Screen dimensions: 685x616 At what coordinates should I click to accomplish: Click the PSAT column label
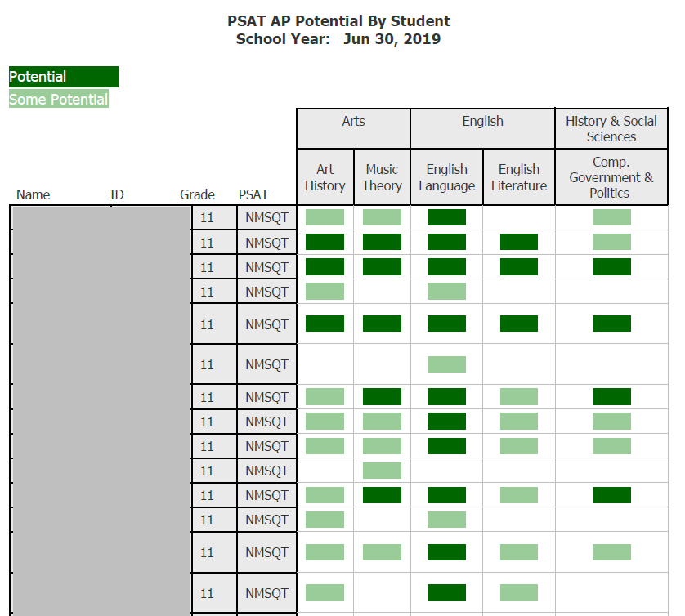point(253,194)
